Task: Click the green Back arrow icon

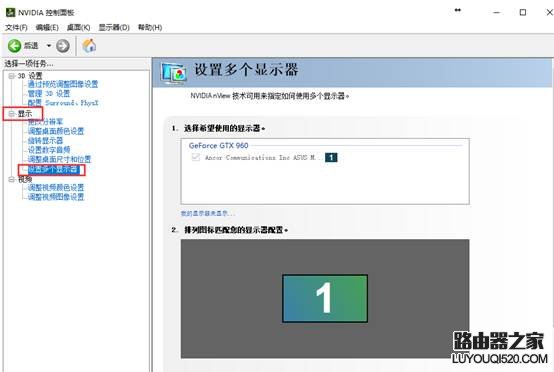Action: click(x=14, y=46)
